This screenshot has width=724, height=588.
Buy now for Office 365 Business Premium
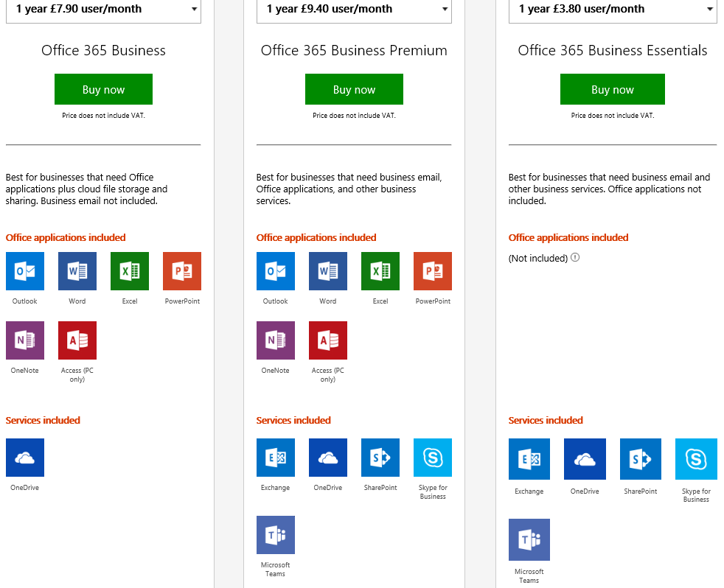click(354, 89)
